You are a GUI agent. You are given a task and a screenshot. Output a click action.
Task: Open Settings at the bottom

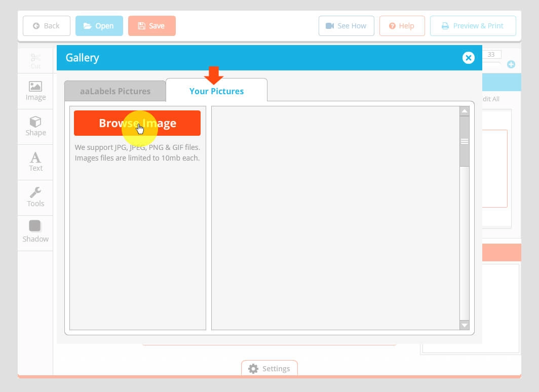click(269, 368)
